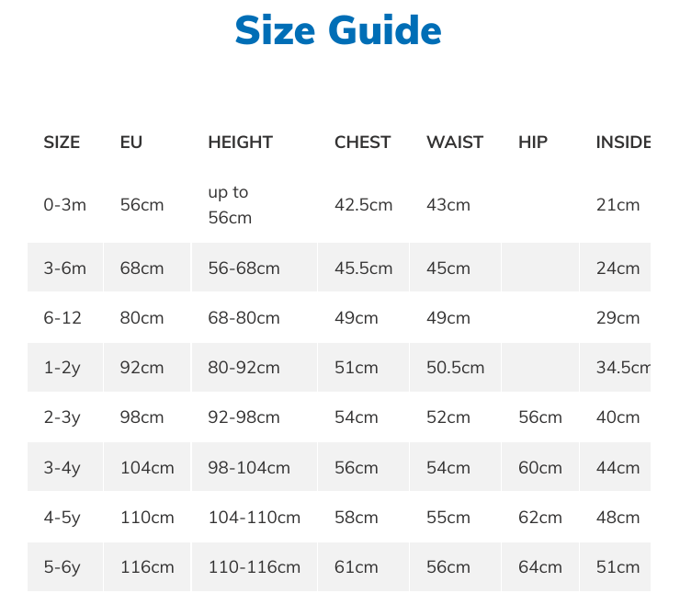This screenshot has width=680, height=616.
Task: Select the 3-6m size cell
Action: click(x=64, y=268)
